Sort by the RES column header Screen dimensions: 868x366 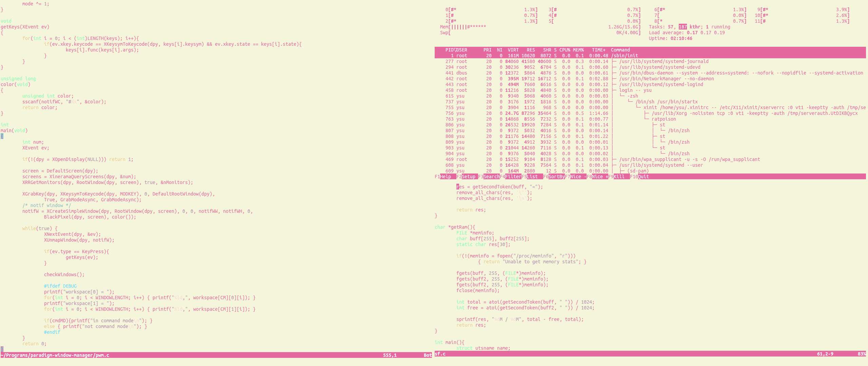[531, 50]
